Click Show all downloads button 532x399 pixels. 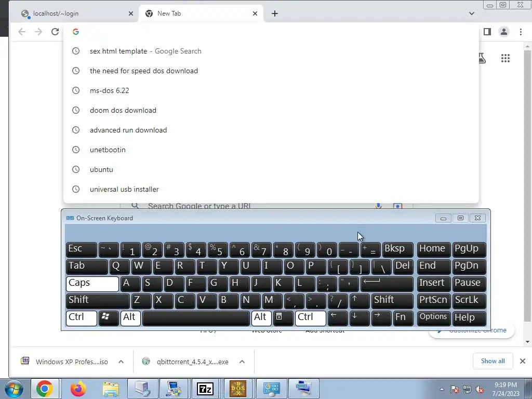click(493, 361)
